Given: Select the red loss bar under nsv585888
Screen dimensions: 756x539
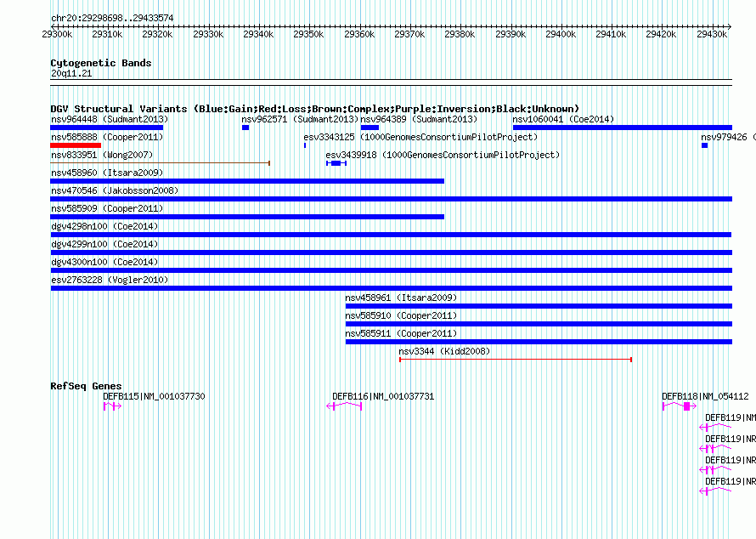Looking at the screenshot, I should point(76,145).
